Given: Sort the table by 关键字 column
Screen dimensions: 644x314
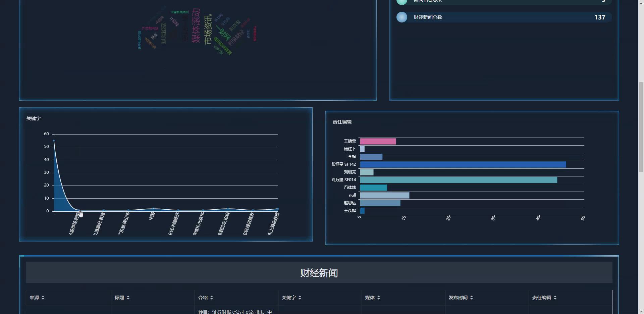Looking at the screenshot, I should click(300, 298).
